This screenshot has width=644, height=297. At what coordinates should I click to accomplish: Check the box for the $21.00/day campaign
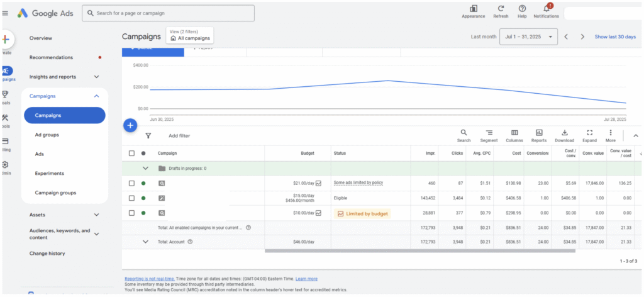(131, 183)
